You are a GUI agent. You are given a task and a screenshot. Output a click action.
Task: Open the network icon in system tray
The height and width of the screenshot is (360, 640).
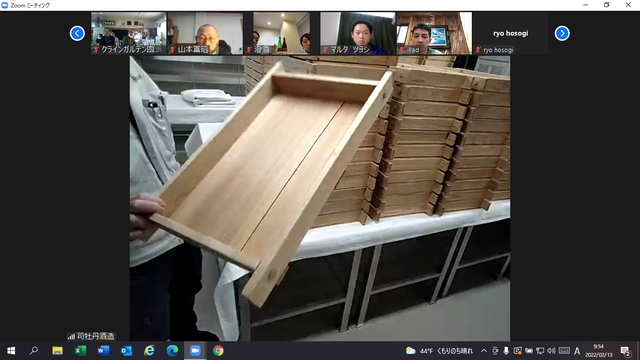pos(540,351)
